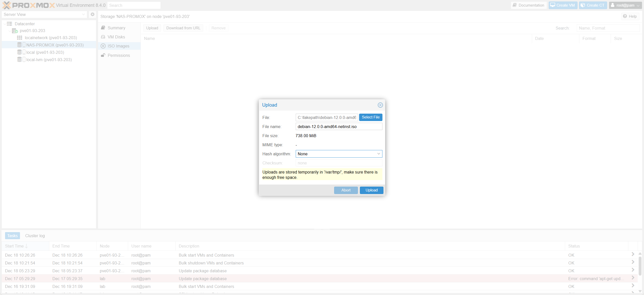Click the ISO Images disc icon

click(103, 46)
